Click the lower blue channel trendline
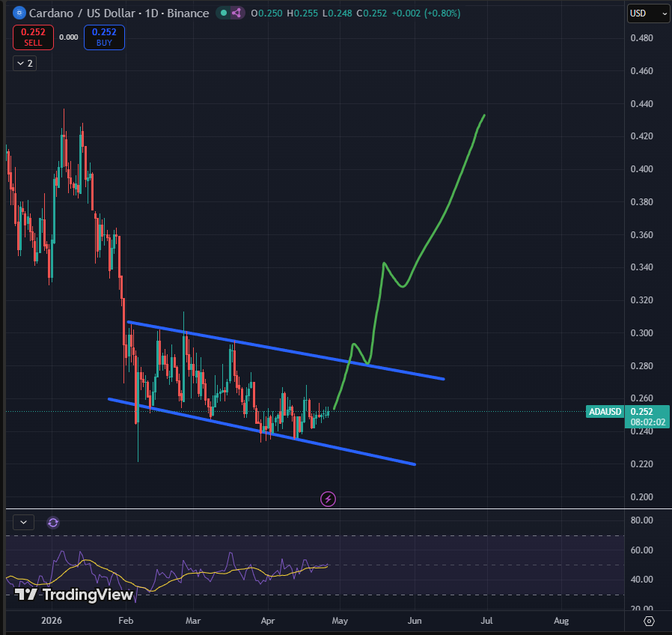672x635 pixels. (261, 431)
